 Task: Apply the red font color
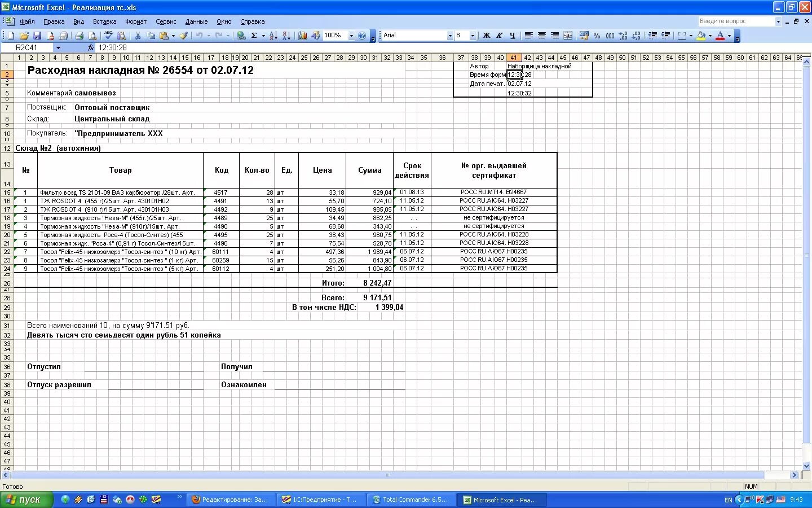720,36
